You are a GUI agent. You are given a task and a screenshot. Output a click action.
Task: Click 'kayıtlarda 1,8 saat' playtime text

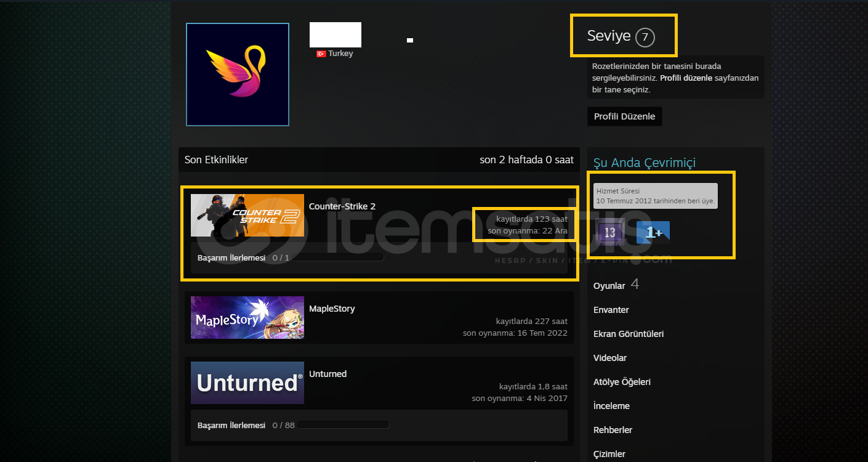(x=533, y=386)
